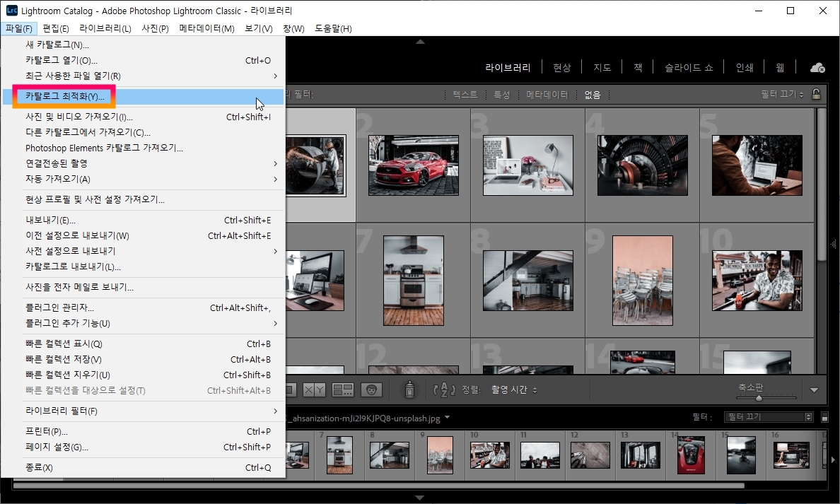Expand the 자동 가져오기 submenu
This screenshot has height=504, width=840.
click(x=143, y=179)
